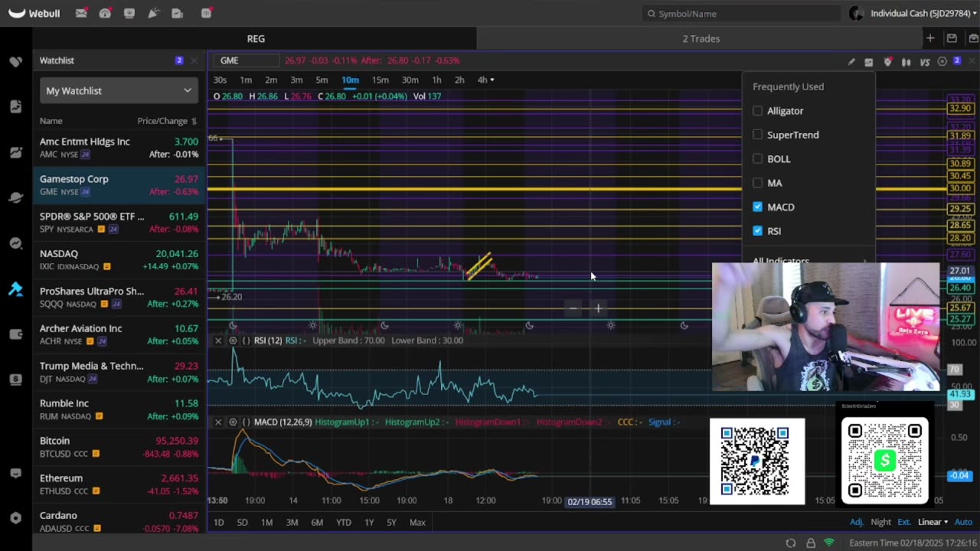980x551 pixels.
Task: Enable Auto scale button
Action: tap(963, 522)
